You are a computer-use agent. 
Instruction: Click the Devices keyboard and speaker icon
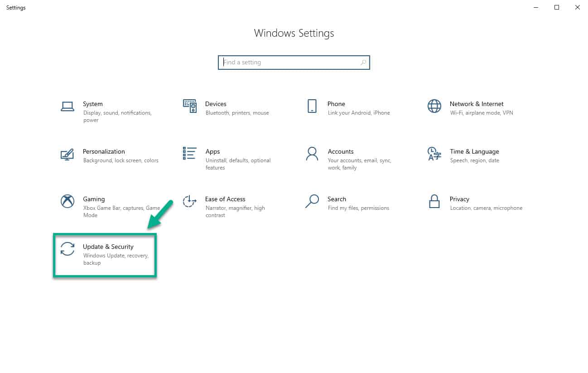click(190, 106)
